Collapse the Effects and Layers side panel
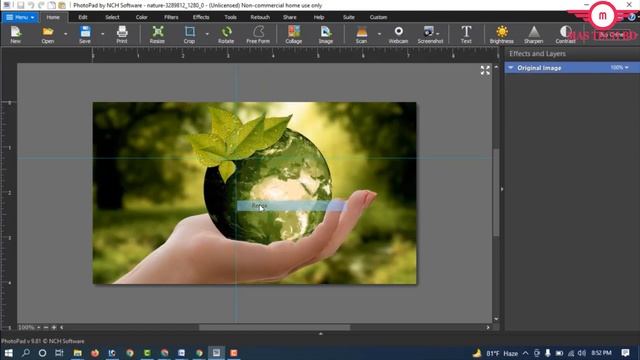 502,189
